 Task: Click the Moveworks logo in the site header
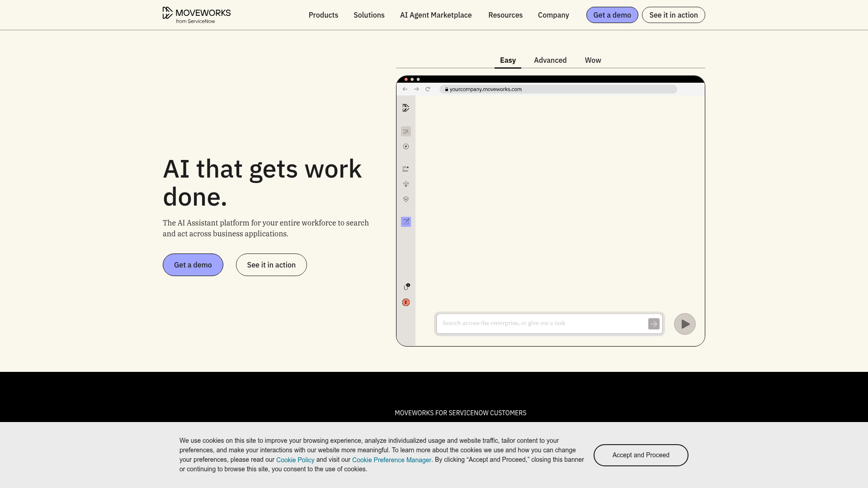pos(197,15)
